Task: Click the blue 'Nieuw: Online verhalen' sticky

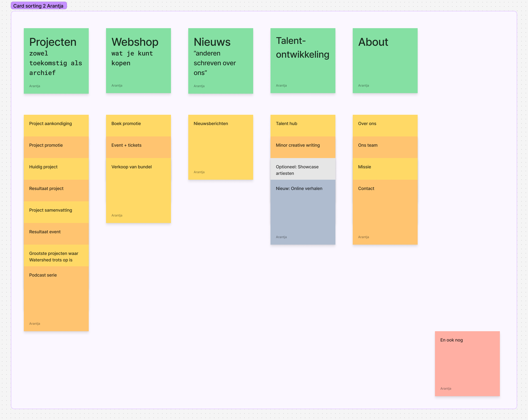Action: [x=303, y=212]
